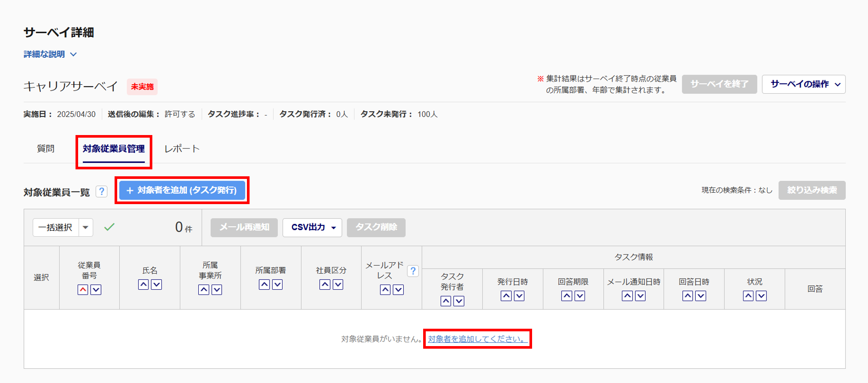Image resolution: width=868 pixels, height=383 pixels.
Task: Click the 未実施 status badge
Action: tap(142, 87)
